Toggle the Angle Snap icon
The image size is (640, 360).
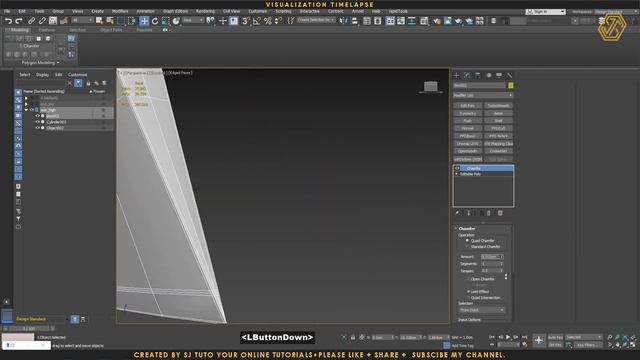[x=256, y=21]
